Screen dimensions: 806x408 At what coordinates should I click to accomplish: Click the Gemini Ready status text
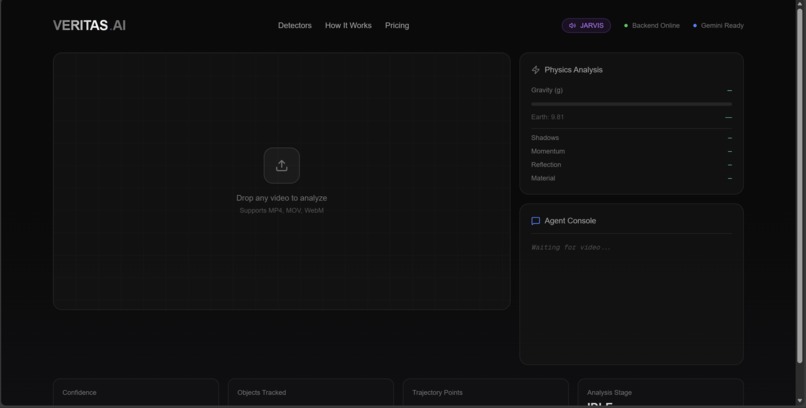pyautogui.click(x=722, y=26)
